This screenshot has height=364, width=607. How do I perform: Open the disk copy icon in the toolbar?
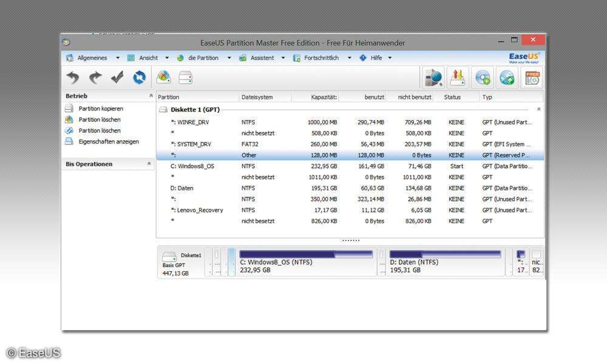163,78
